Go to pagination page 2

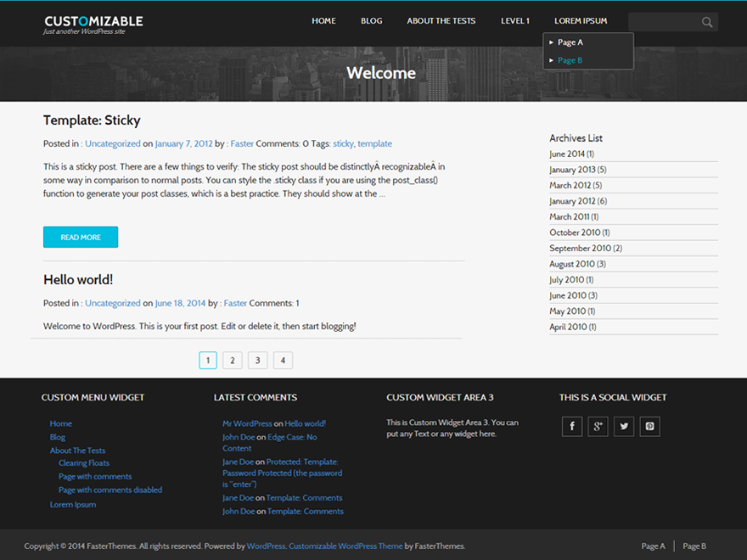233,361
